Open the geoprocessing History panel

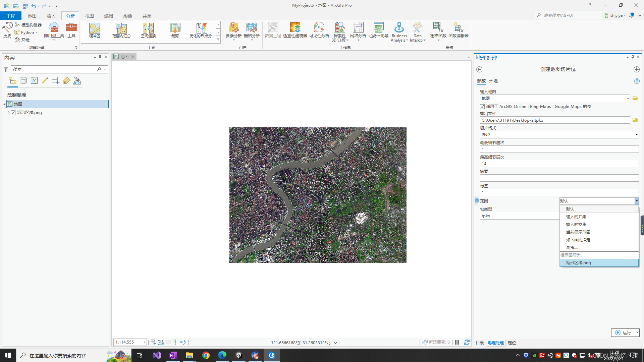(7, 29)
